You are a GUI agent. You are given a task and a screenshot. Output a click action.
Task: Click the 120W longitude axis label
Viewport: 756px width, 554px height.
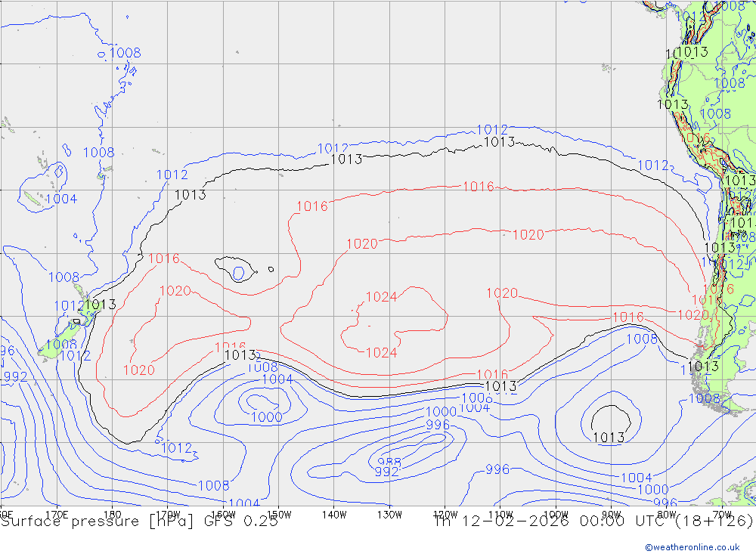445,515
